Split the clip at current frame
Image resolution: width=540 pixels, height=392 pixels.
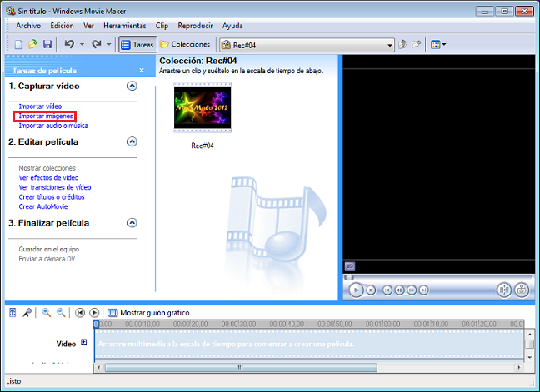click(504, 290)
